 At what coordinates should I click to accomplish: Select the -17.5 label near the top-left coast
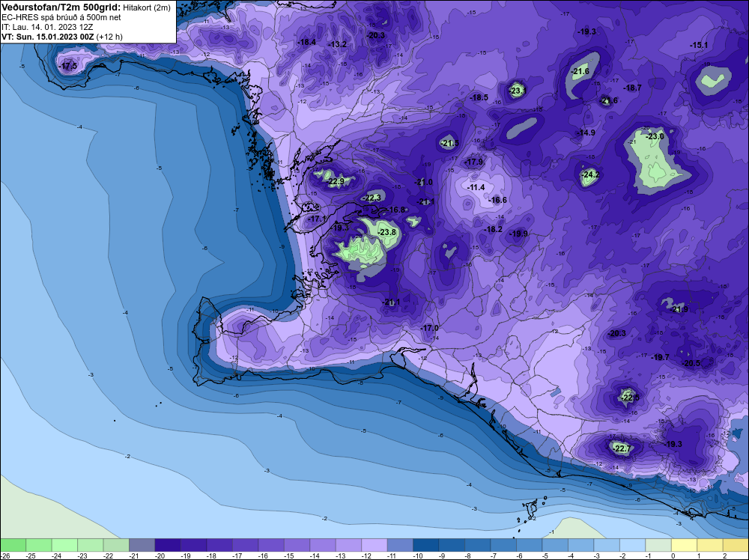point(68,66)
